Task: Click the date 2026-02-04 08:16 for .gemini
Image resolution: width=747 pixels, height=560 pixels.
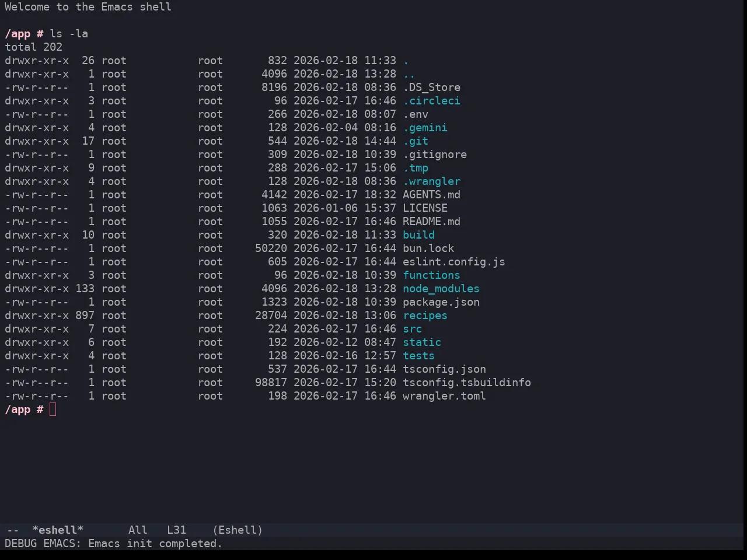Action: click(x=345, y=128)
